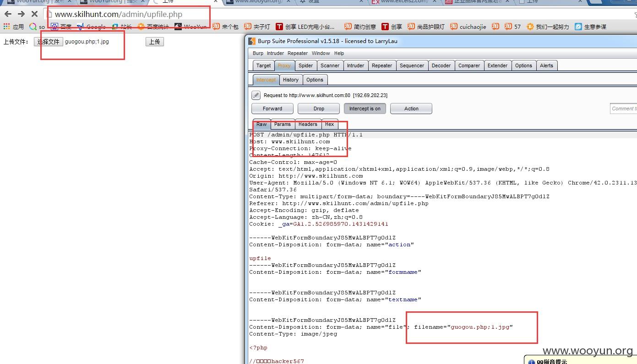Open the 站长 bookmark
This screenshot has height=364, width=637.
click(121, 27)
